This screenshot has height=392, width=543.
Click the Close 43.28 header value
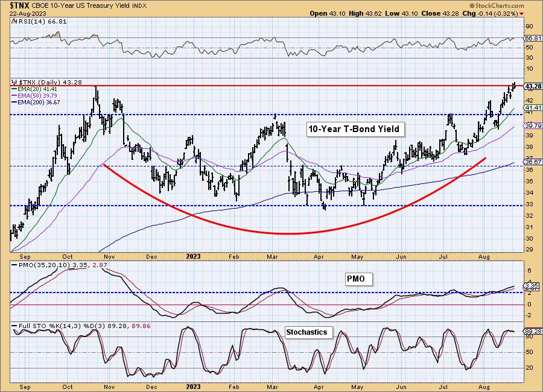[x=439, y=13]
